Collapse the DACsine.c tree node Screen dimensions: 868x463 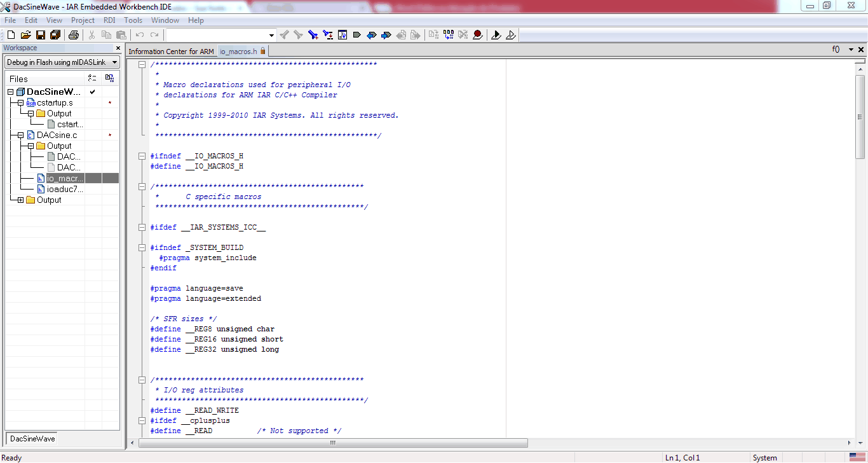tap(21, 135)
